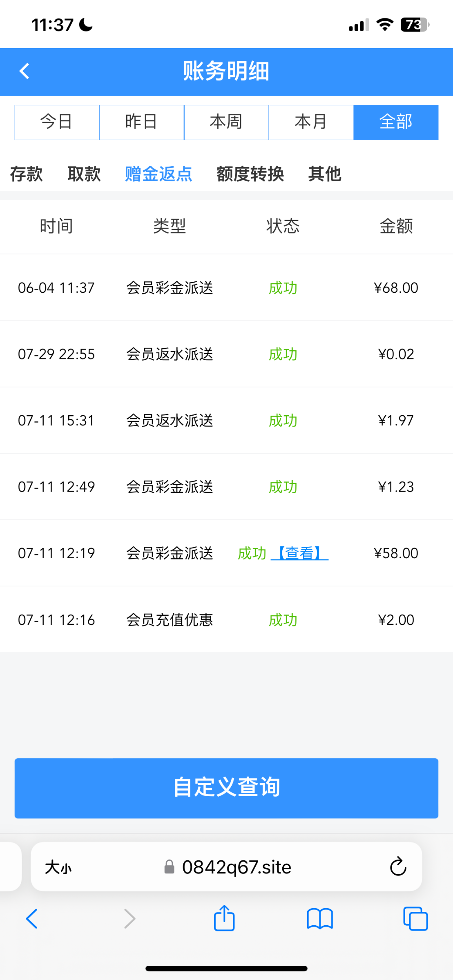The width and height of the screenshot is (453, 980).
Task: Switch to 本周 date filter
Action: click(x=226, y=122)
